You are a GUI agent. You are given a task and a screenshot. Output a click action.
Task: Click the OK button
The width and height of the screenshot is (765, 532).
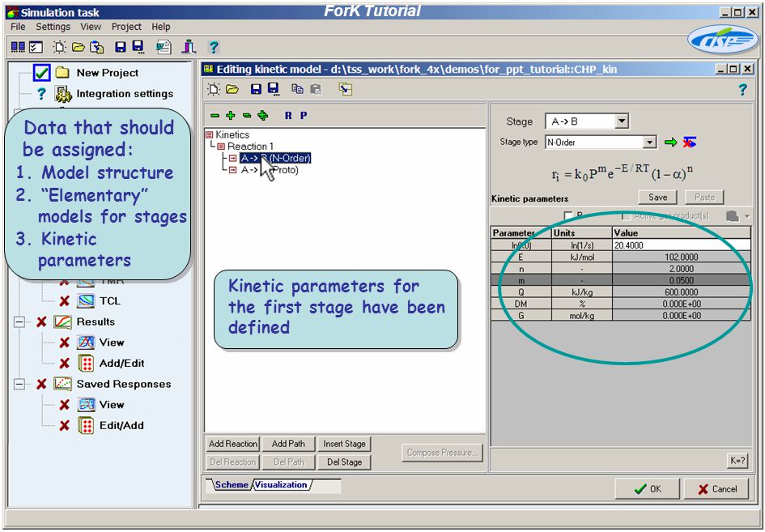point(648,489)
